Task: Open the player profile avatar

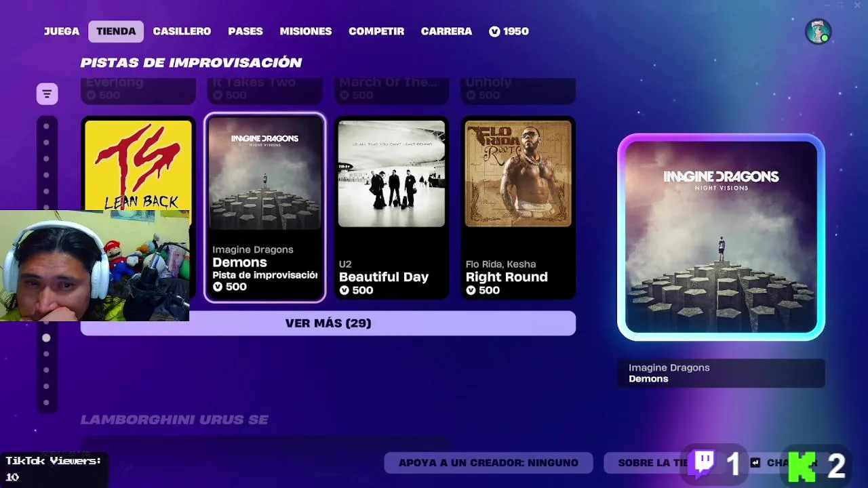Action: tap(818, 32)
